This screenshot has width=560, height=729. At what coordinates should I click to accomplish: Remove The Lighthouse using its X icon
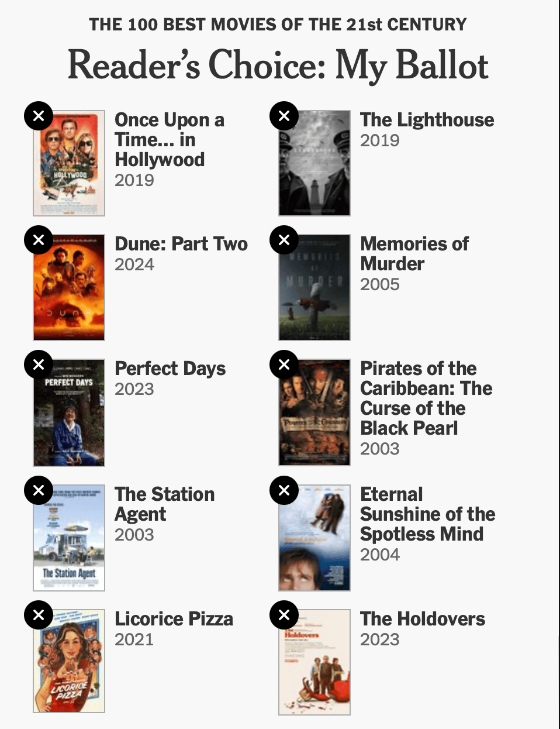(284, 116)
